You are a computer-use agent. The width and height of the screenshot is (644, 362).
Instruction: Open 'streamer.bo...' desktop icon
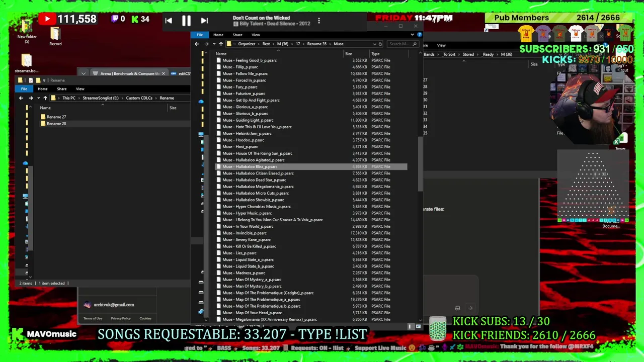[x=27, y=63]
